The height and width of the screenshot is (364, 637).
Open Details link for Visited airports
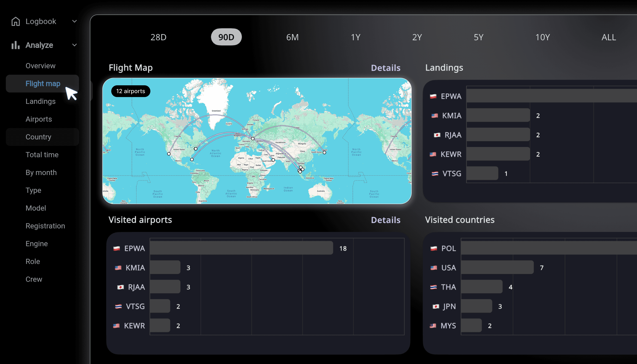(385, 220)
